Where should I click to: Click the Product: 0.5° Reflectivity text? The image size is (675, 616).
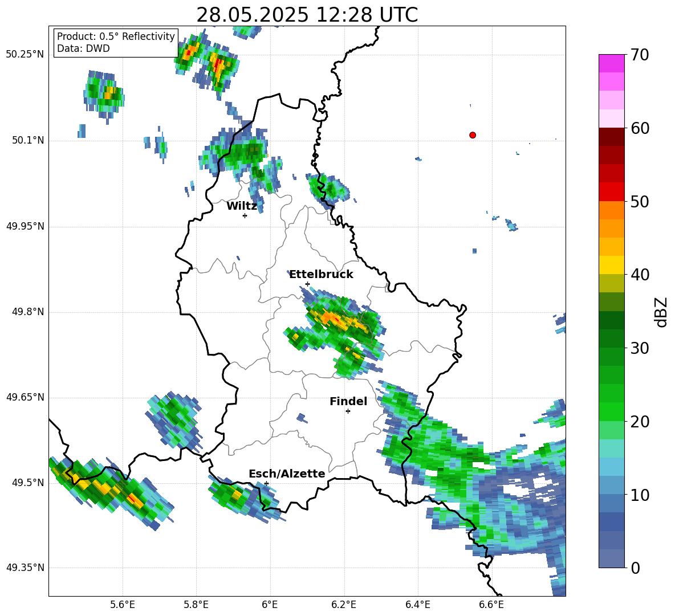116,36
